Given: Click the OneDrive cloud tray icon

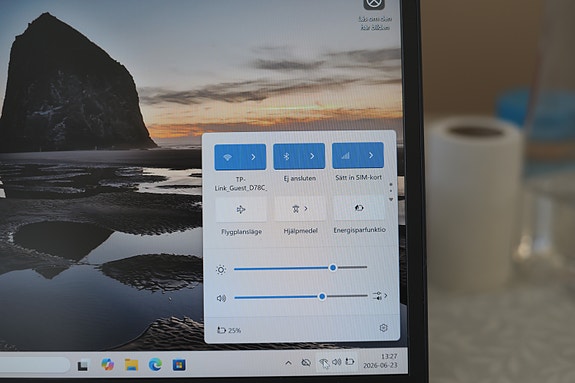Looking at the screenshot, I should 306,363.
